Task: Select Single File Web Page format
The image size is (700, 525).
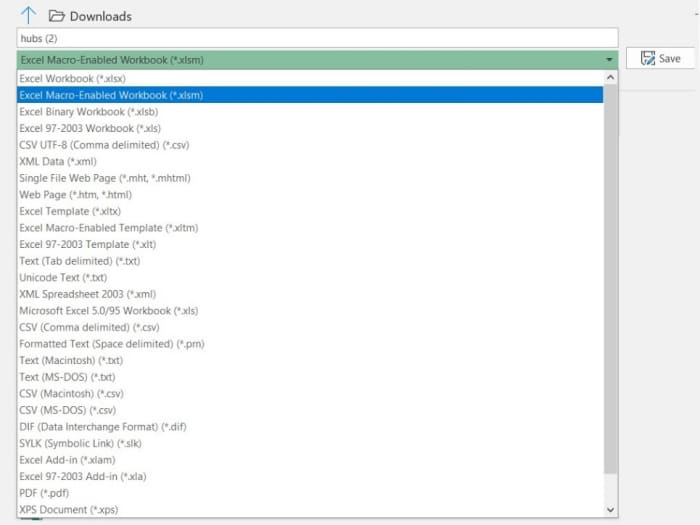Action: tap(310, 178)
